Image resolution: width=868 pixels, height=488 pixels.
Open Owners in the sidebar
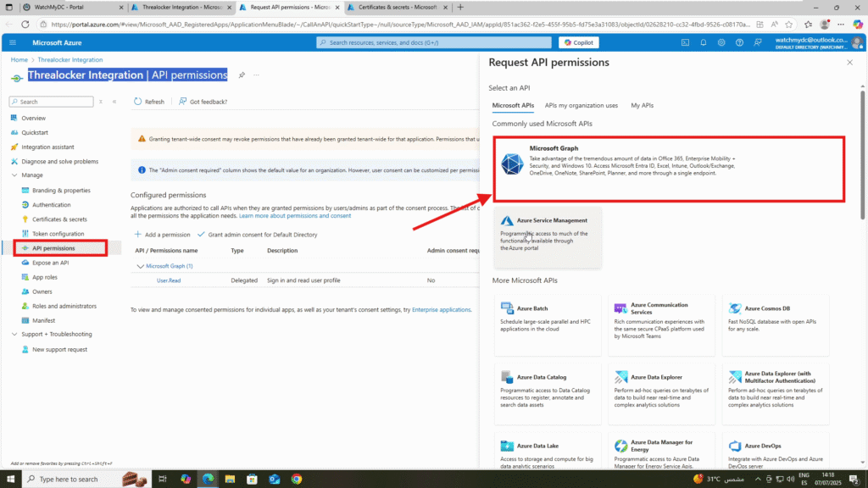click(42, 291)
